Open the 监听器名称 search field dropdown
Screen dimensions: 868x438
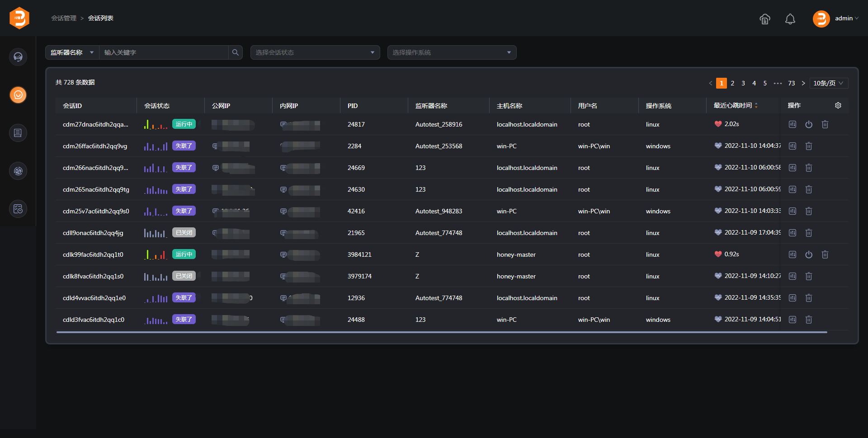[x=72, y=52]
